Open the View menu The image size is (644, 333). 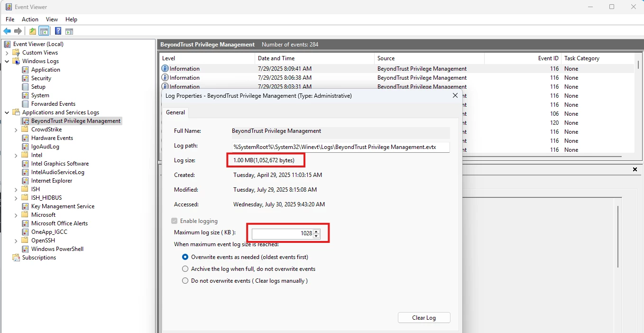[x=52, y=19]
